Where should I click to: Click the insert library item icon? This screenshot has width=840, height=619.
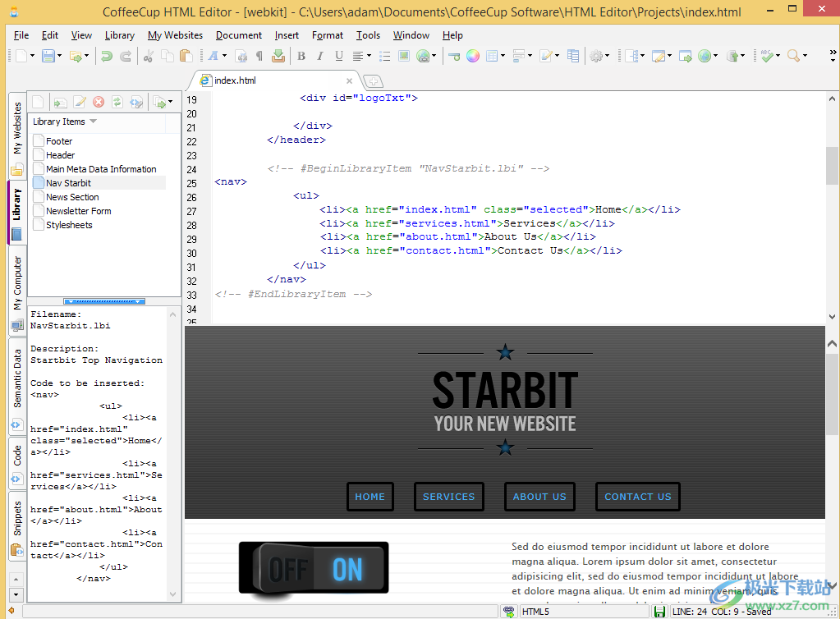(60, 102)
